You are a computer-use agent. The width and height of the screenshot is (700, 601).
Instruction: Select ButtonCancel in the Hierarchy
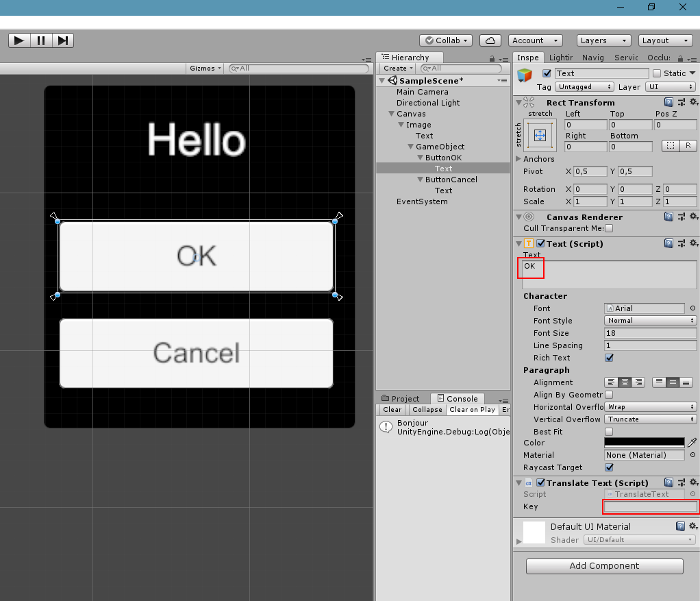[451, 180]
